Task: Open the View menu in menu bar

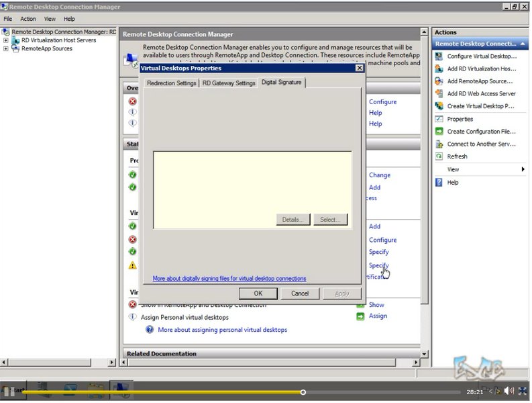Action: pos(50,19)
